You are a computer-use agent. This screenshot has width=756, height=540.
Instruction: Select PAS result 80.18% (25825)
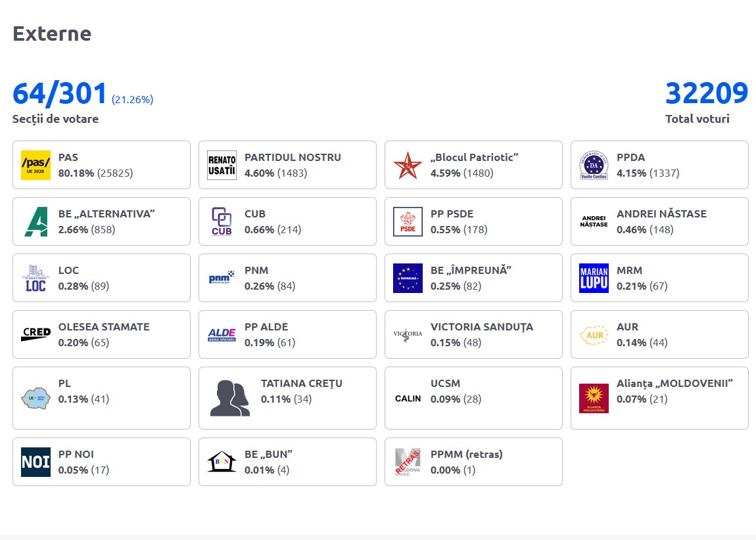[95, 173]
